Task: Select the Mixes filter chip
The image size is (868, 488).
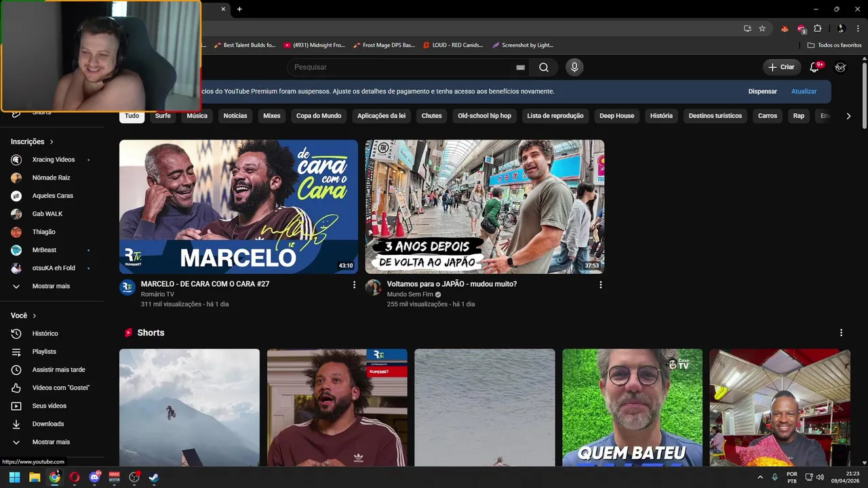Action: click(272, 116)
